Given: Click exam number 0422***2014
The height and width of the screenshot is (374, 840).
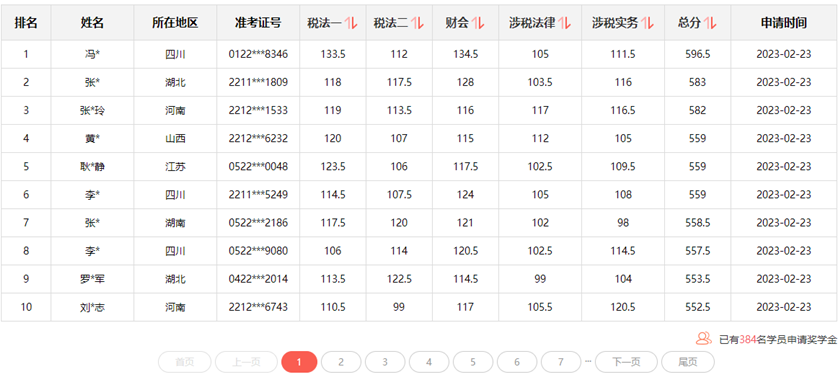Looking at the screenshot, I should coord(258,279).
